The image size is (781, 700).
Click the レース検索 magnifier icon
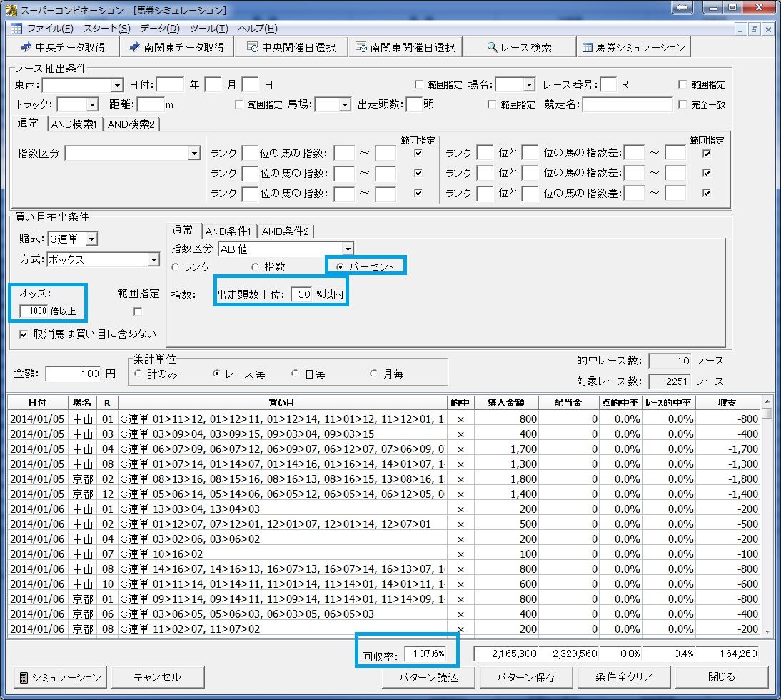pyautogui.click(x=492, y=47)
